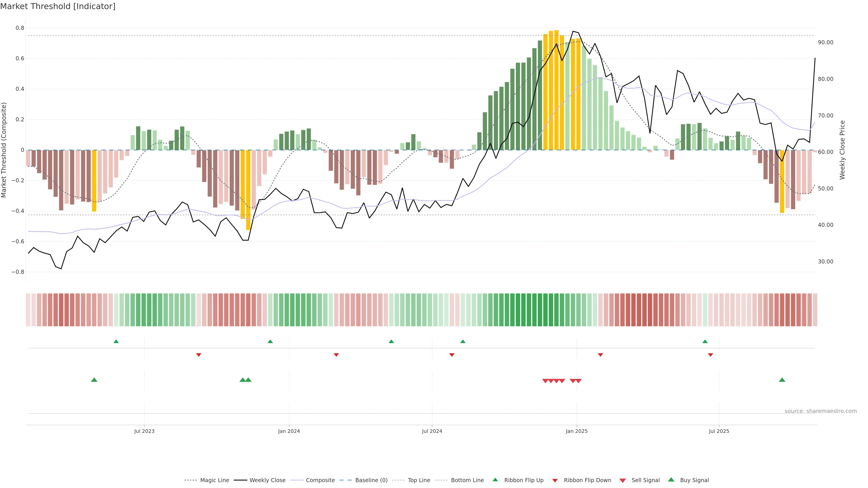
Task: Toggle the Weekly Close legend entry
Action: click(267, 480)
